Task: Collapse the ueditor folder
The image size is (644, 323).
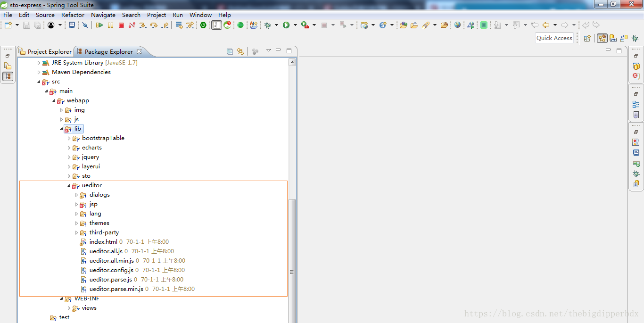Action: (x=69, y=185)
